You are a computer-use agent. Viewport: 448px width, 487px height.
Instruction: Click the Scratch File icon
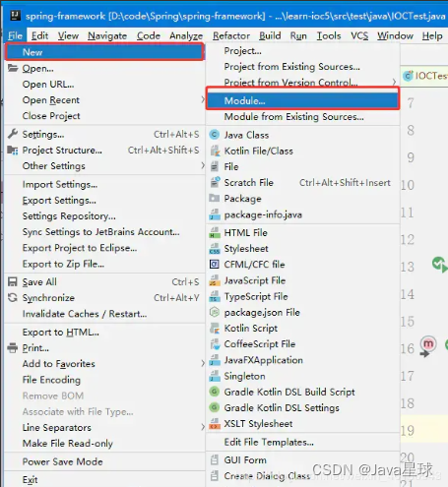pyautogui.click(x=215, y=182)
